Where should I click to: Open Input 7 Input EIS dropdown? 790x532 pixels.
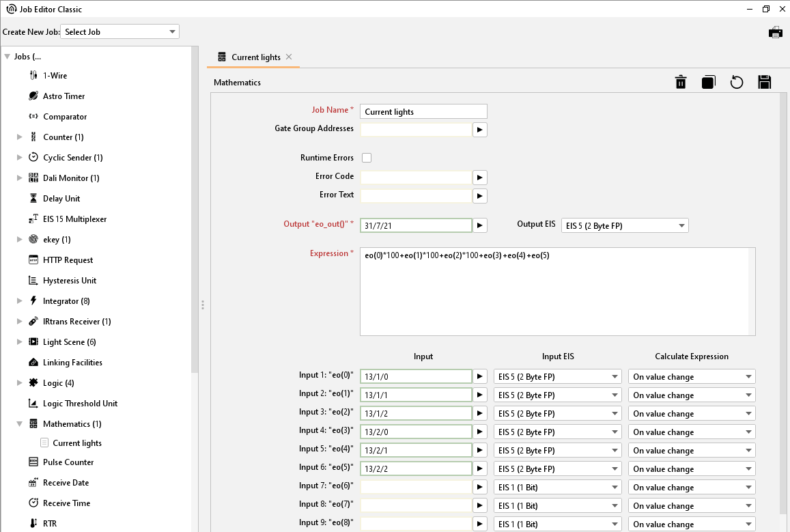(x=557, y=488)
